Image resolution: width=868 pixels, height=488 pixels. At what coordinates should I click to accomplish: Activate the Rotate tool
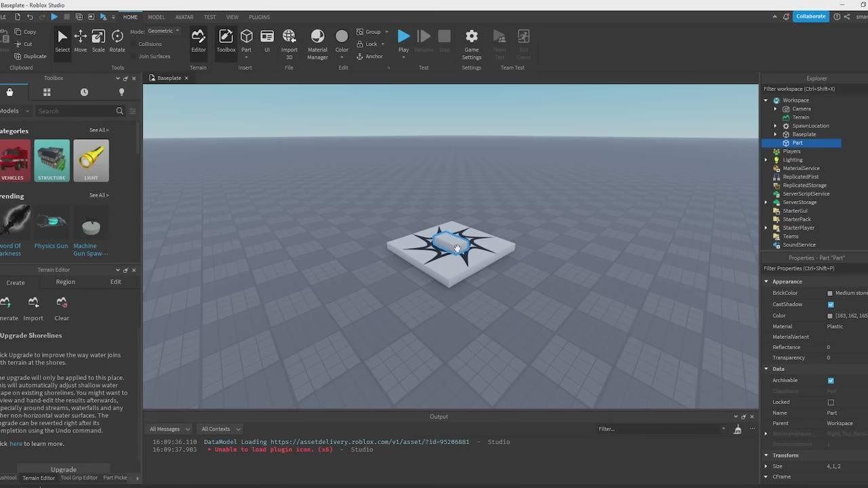pos(117,41)
